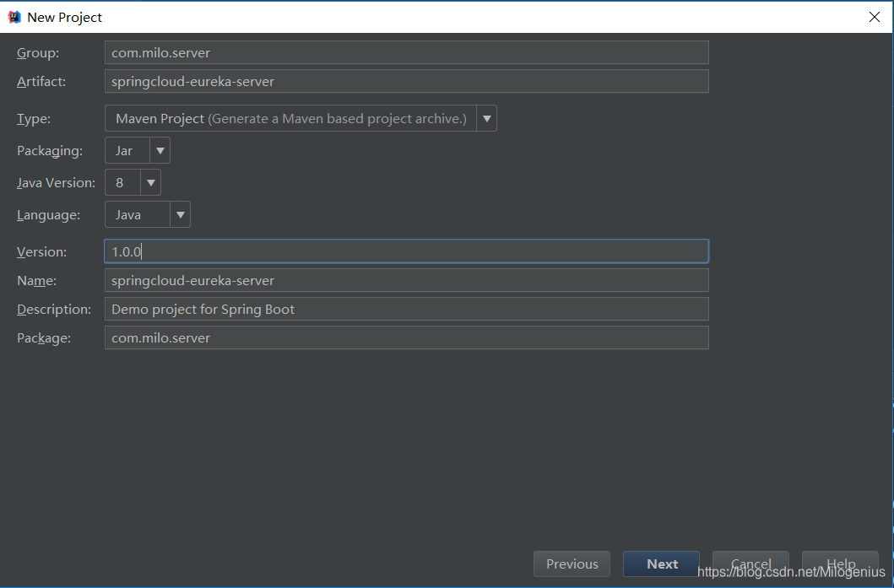This screenshot has width=894, height=588.
Task: Click the Java Version value 8
Action: (120, 182)
